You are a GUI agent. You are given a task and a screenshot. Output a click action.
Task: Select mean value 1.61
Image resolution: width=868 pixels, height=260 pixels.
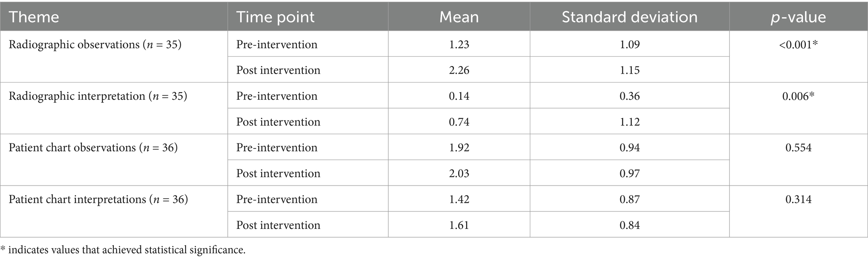click(x=459, y=225)
